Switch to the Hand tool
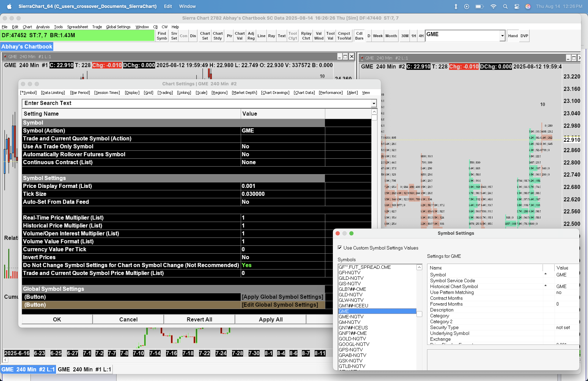Image resolution: width=588 pixels, height=381 pixels. tap(513, 36)
